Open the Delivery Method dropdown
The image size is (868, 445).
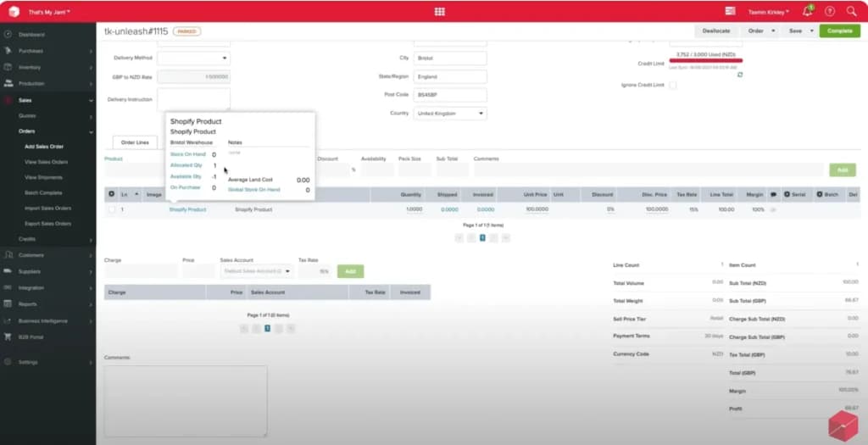(194, 58)
